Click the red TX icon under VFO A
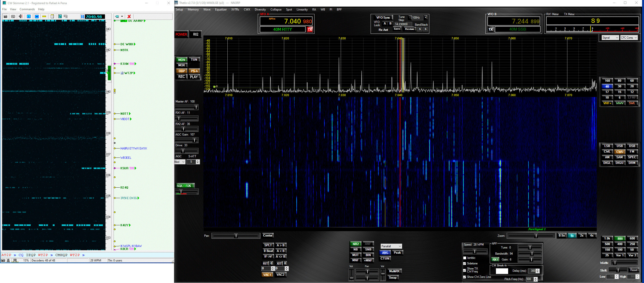The image size is (644, 283). [310, 29]
